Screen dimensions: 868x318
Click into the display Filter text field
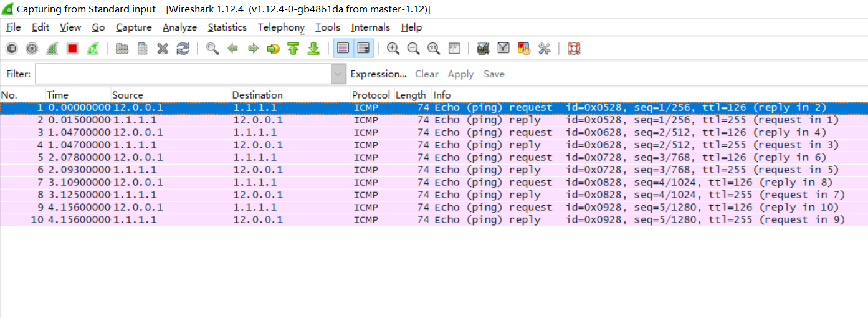point(183,74)
